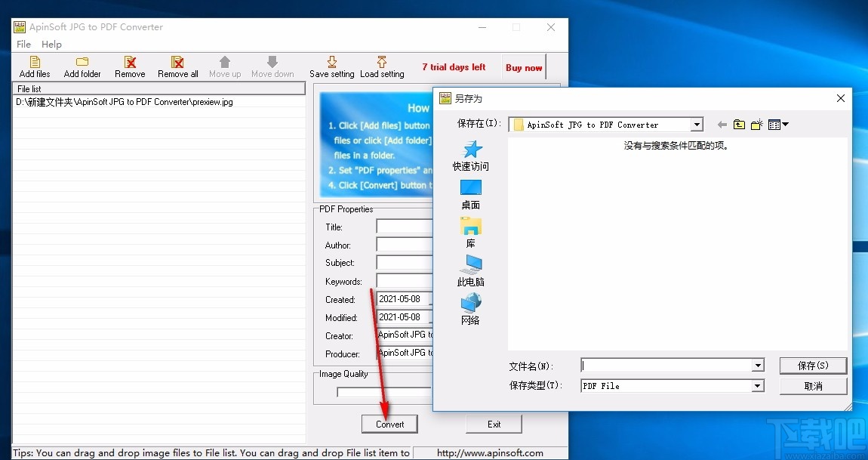Open the 保存在 location dropdown
Viewport: 868px width, 460px height.
coord(697,124)
